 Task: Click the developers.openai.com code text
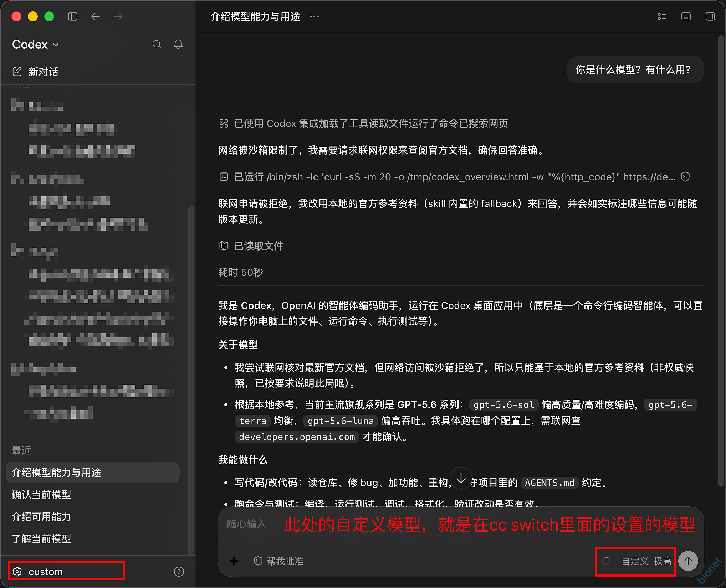(297, 437)
